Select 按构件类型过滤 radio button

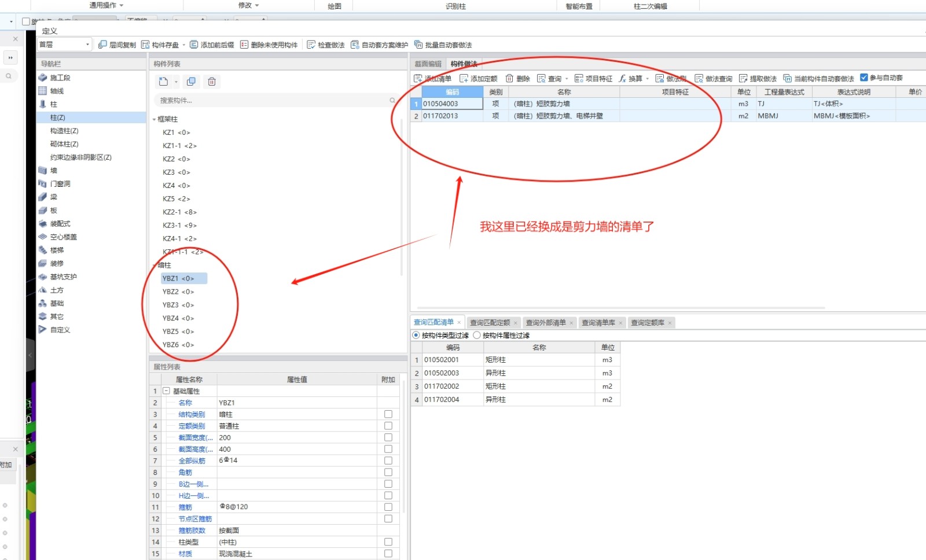pos(416,335)
